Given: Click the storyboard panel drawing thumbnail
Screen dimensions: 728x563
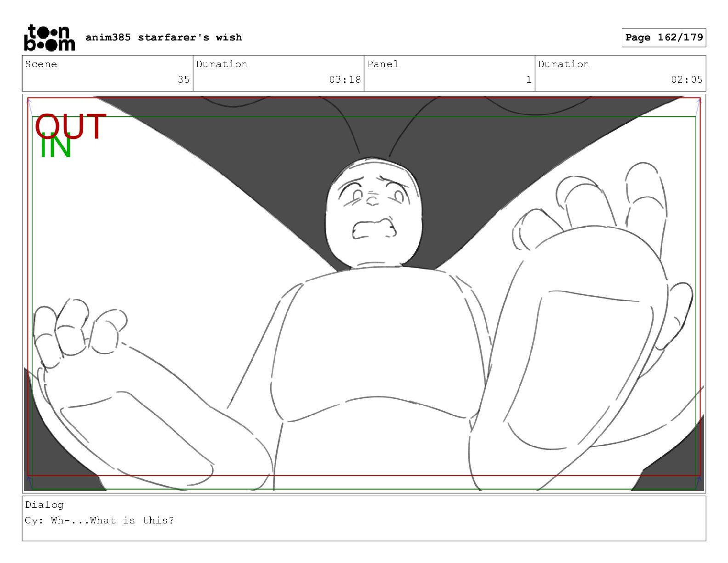Looking at the screenshot, I should [x=364, y=293].
